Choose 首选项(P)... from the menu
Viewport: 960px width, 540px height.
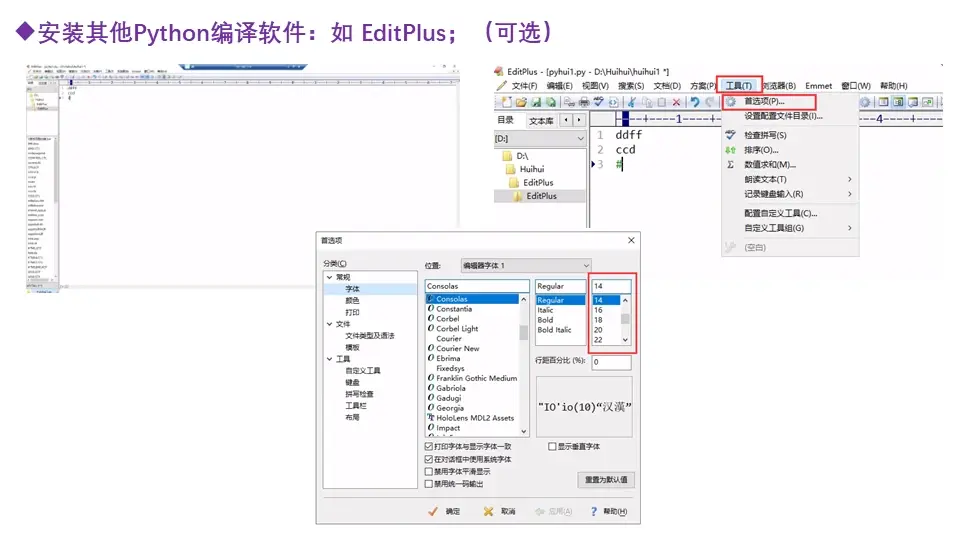point(764,101)
